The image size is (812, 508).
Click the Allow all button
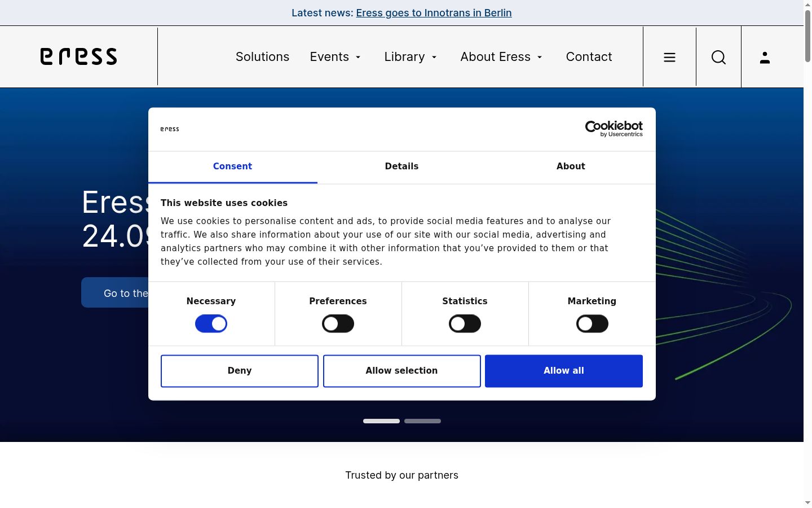(564, 371)
